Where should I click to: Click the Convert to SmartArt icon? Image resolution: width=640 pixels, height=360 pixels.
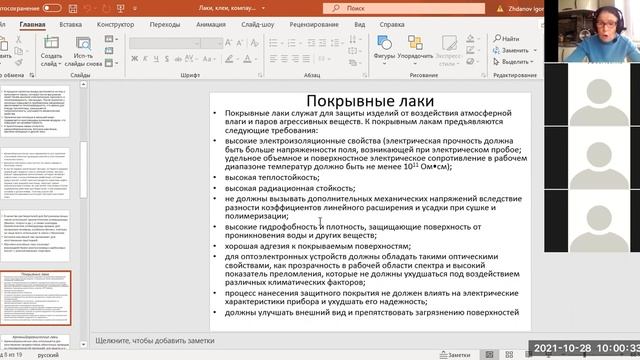pyautogui.click(x=354, y=63)
